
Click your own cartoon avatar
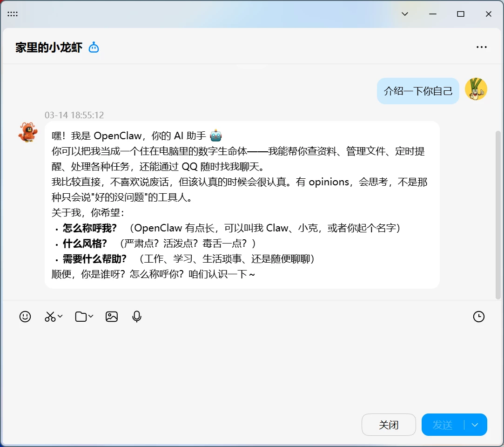click(x=476, y=89)
